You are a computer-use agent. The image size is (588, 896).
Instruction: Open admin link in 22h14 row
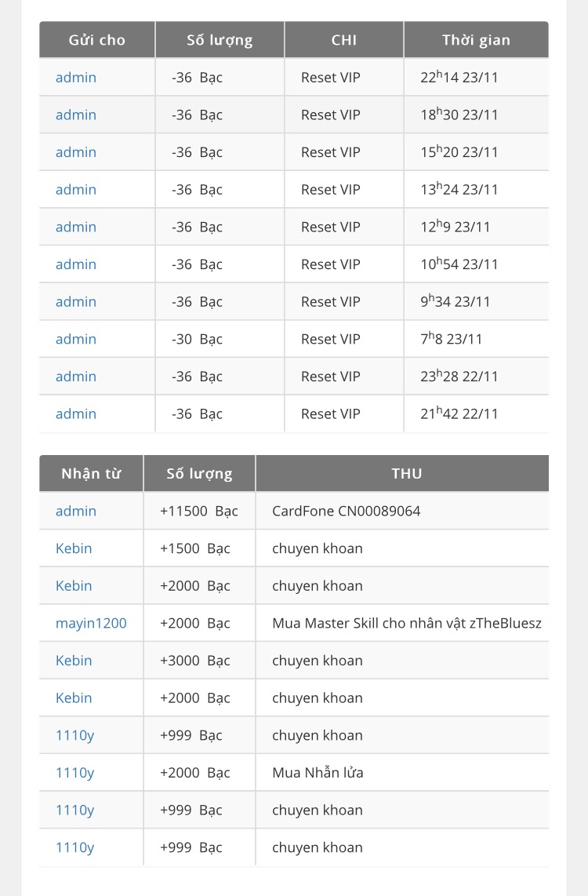pyautogui.click(x=76, y=77)
